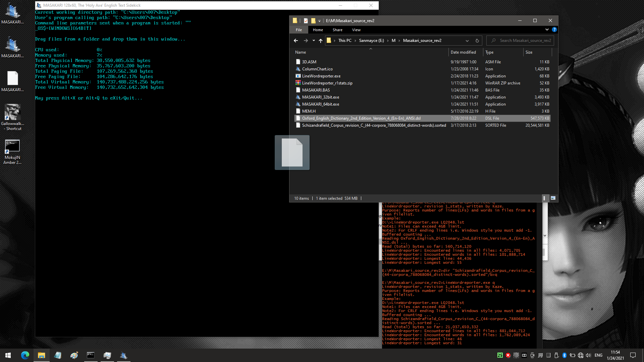The image size is (644, 362).
Task: Open the volume control in system tray
Action: click(x=589, y=355)
